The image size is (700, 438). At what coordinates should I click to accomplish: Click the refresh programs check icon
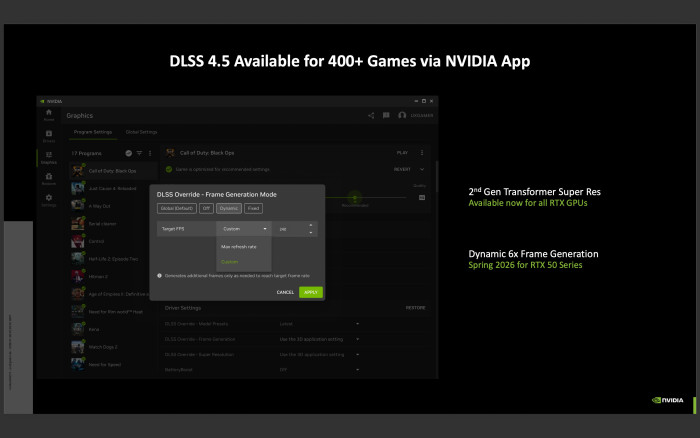click(129, 153)
